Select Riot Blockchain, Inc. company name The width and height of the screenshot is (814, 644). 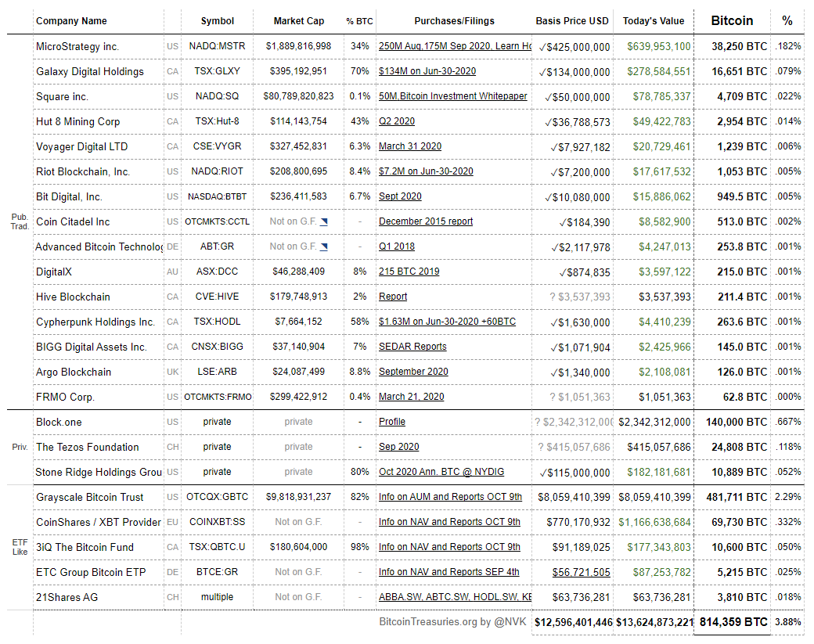[99, 172]
